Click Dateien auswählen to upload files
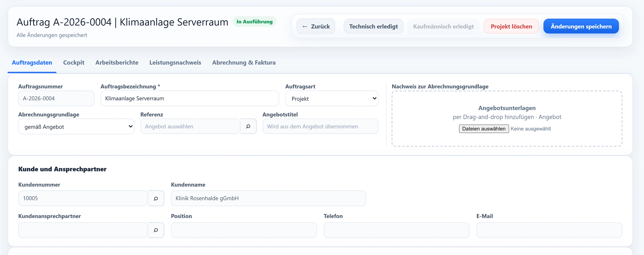The width and height of the screenshot is (644, 255). pyautogui.click(x=484, y=129)
